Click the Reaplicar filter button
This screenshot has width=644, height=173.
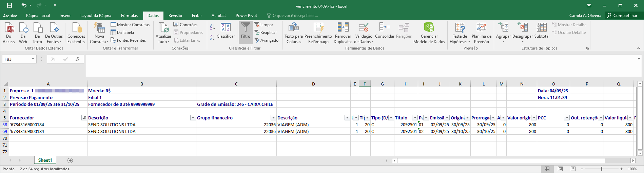click(266, 33)
